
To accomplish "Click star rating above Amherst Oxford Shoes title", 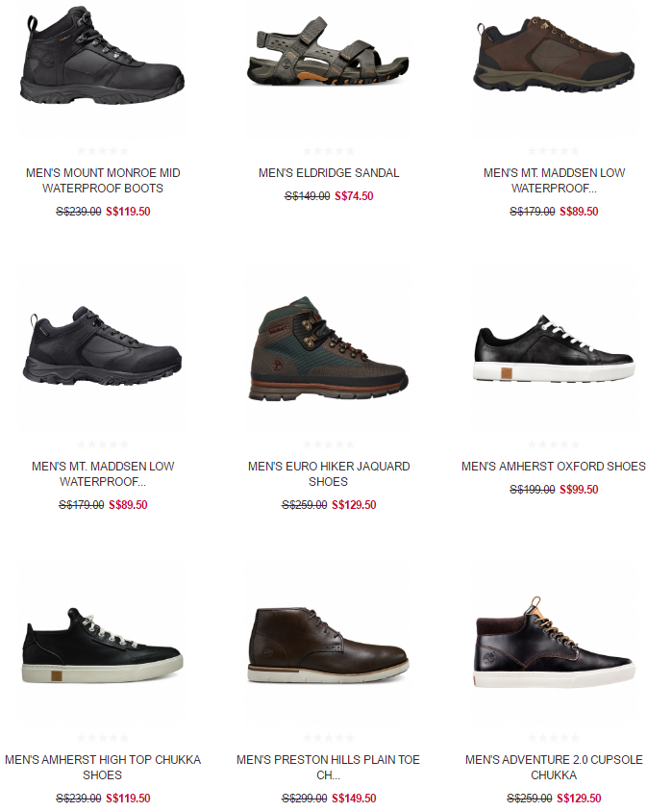I will [554, 444].
